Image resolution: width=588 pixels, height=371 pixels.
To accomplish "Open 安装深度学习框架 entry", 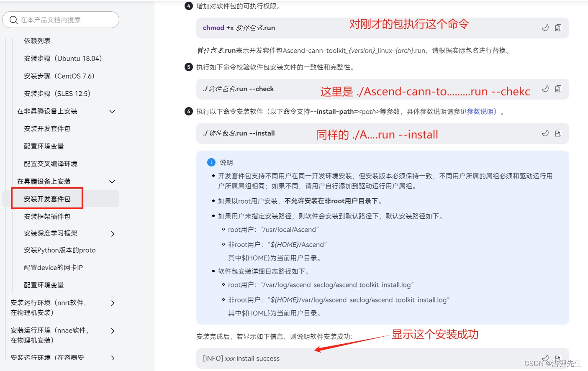I will click(x=51, y=233).
